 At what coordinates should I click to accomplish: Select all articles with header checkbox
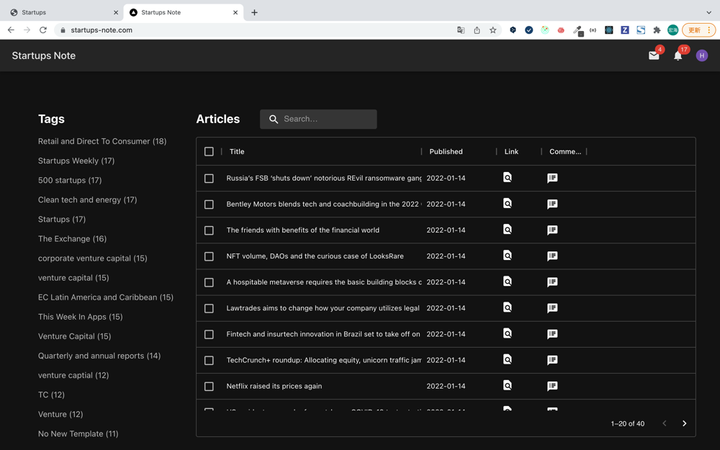(x=209, y=152)
